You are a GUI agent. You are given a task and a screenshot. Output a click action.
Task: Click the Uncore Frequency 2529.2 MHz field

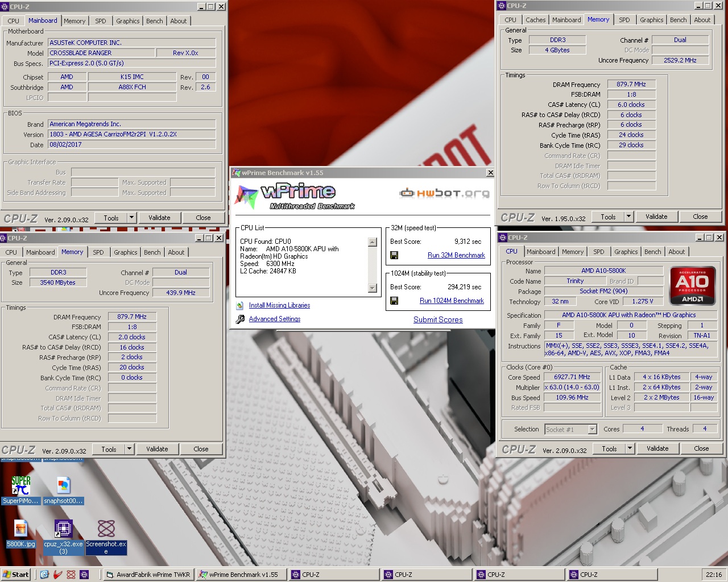680,60
